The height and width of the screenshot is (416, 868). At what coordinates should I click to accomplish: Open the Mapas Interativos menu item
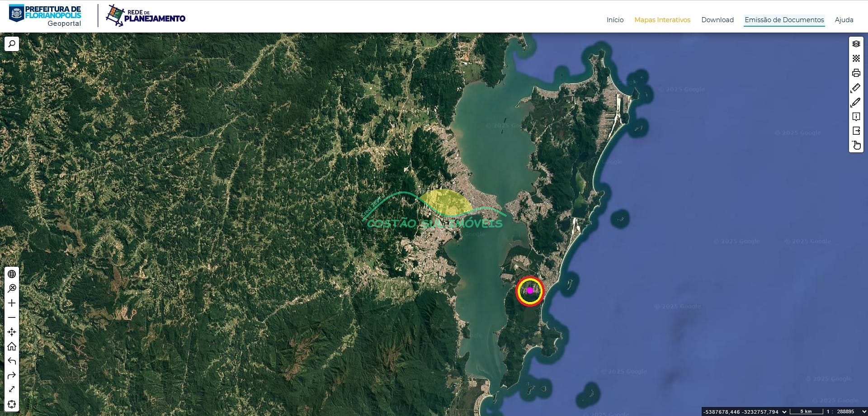point(662,20)
